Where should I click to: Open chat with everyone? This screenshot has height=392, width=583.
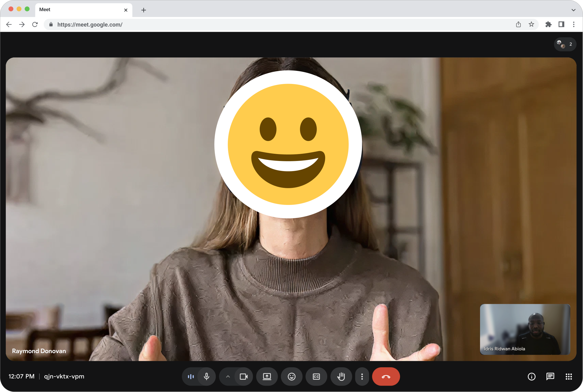(550, 377)
